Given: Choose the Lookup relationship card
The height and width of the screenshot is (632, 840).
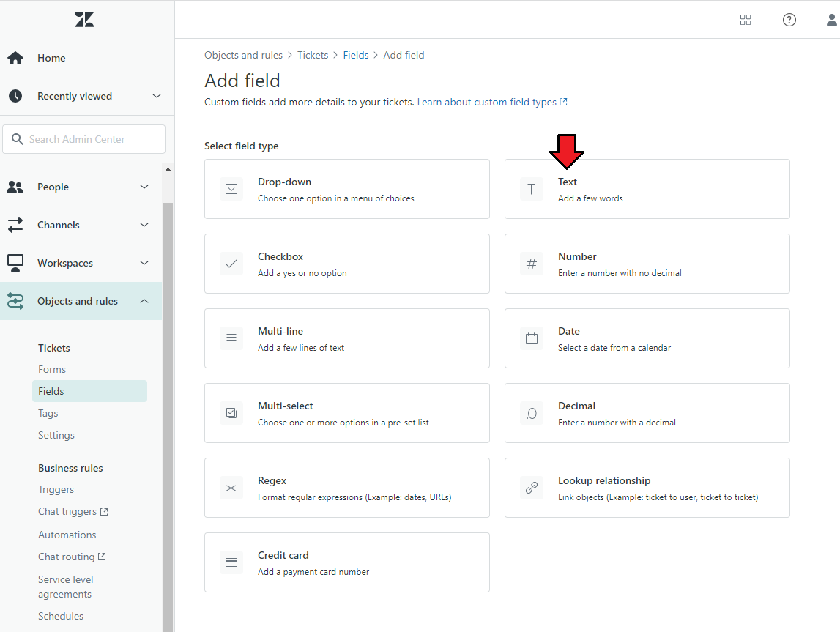Looking at the screenshot, I should coord(647,488).
